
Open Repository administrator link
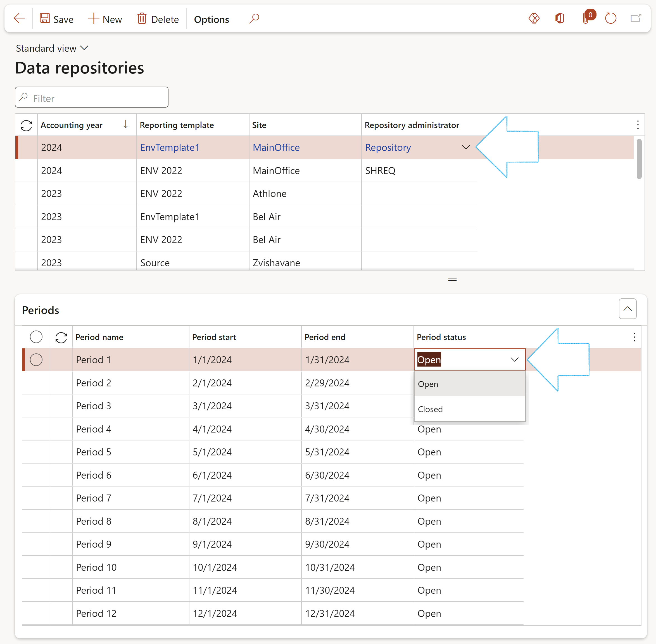[x=388, y=148]
